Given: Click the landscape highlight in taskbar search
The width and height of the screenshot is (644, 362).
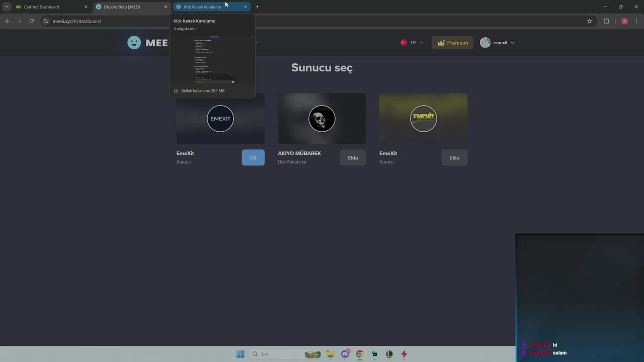Looking at the screenshot, I should tap(312, 354).
